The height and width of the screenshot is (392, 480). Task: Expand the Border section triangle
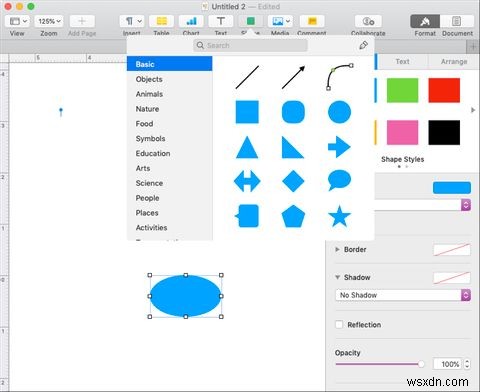coord(337,249)
